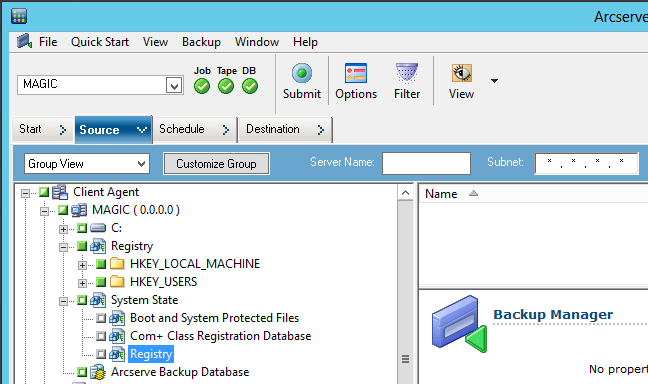Expand the HKEY_USERS node
Viewport: 648px width, 384px height.
(x=83, y=283)
